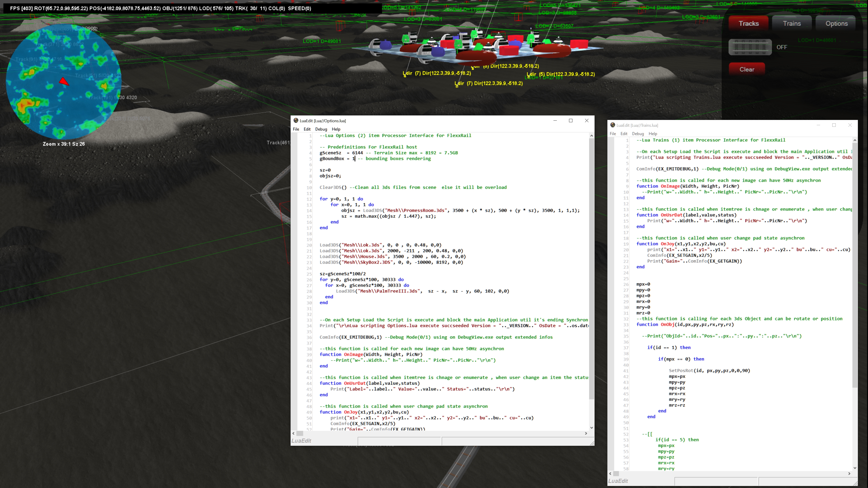This screenshot has width=868, height=488.
Task: Open File menu in Options.lua editor
Action: click(296, 129)
